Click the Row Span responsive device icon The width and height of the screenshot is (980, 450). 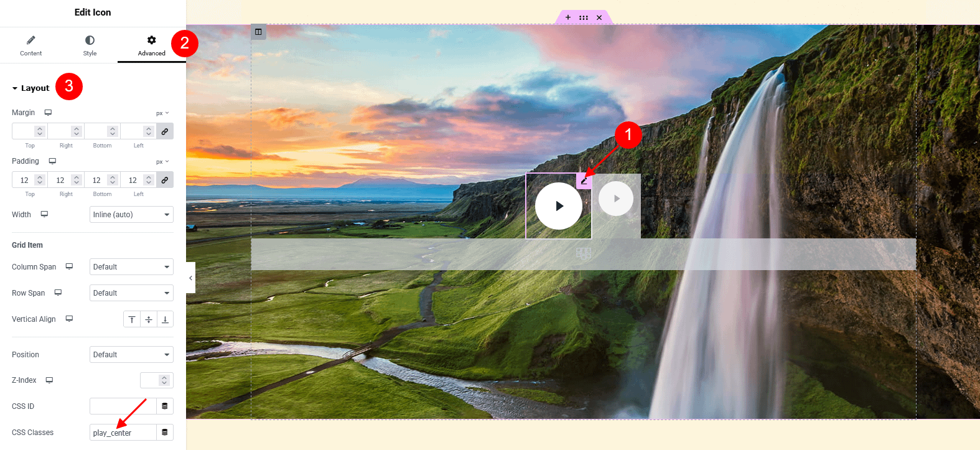coord(58,293)
